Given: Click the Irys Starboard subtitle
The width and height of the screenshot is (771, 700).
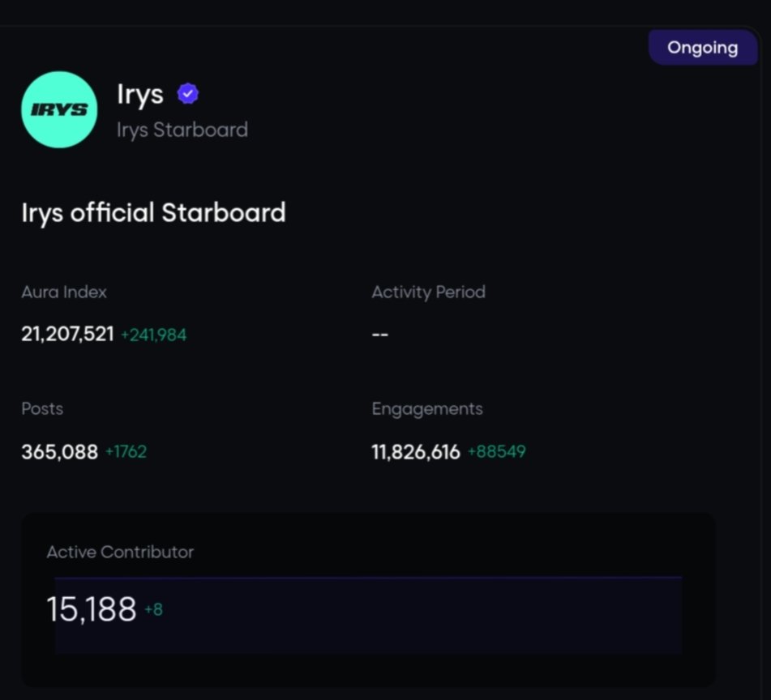Looking at the screenshot, I should [x=182, y=130].
